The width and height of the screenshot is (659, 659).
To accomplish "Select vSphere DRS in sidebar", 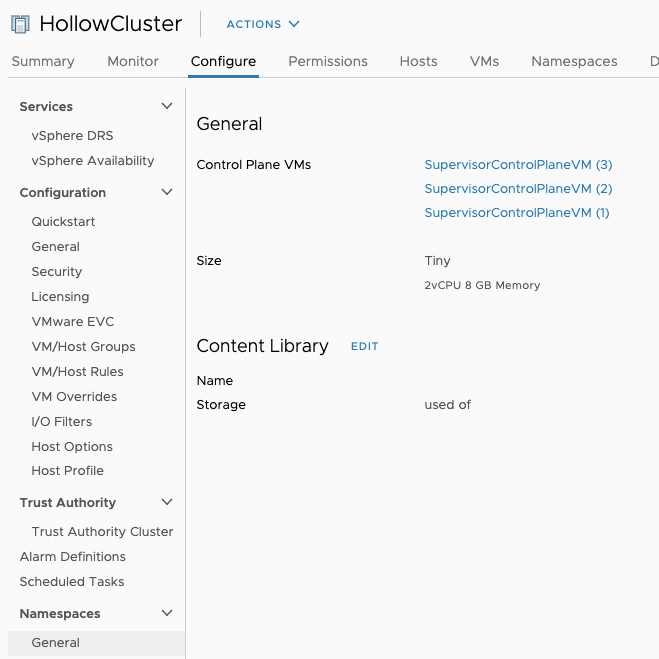I will pos(72,135).
